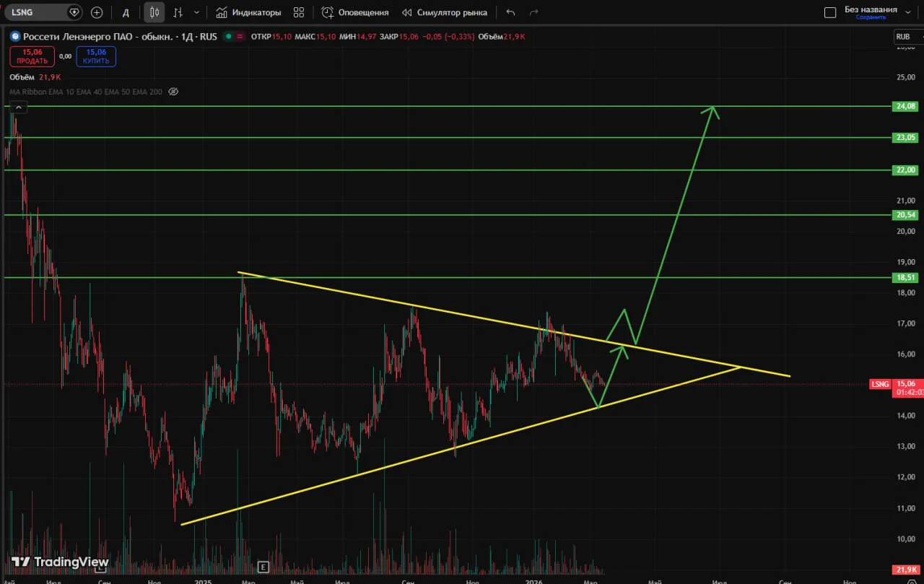924x584 pixels.
Task: Click the redo arrow
Action: (534, 12)
